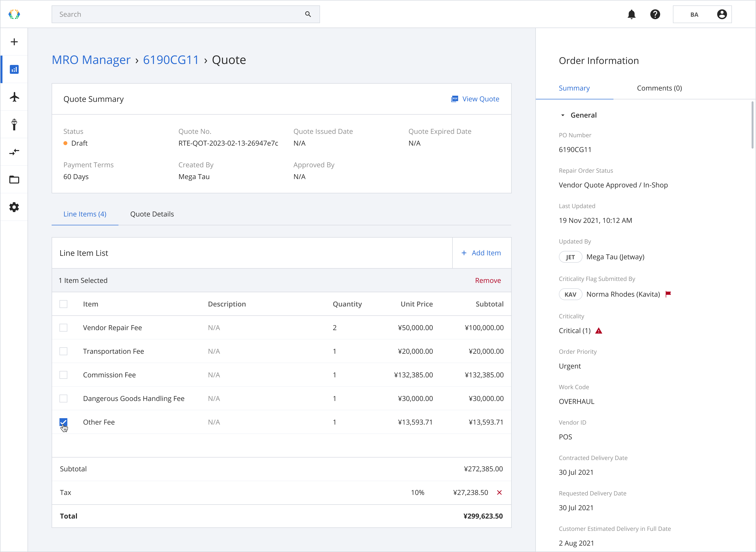Click the ¥299,623.50 total amount
This screenshot has width=756, height=552.
coord(483,516)
